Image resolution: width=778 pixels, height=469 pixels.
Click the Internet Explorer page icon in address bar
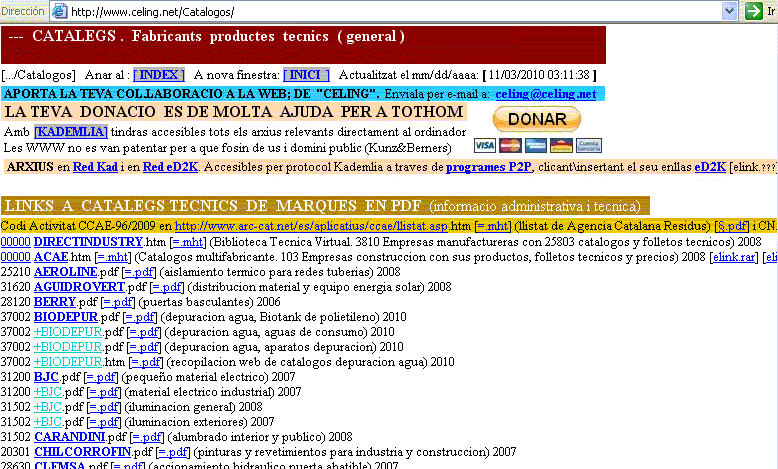(60, 11)
